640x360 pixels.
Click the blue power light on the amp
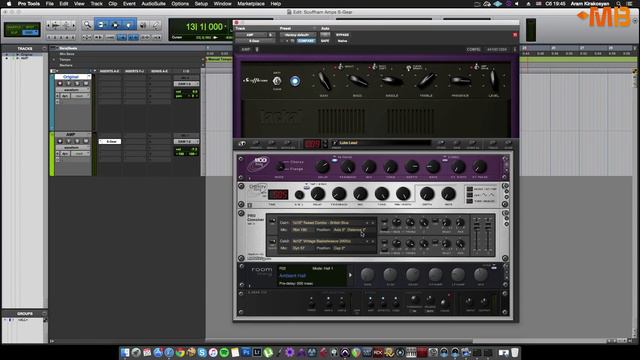pos(295,81)
